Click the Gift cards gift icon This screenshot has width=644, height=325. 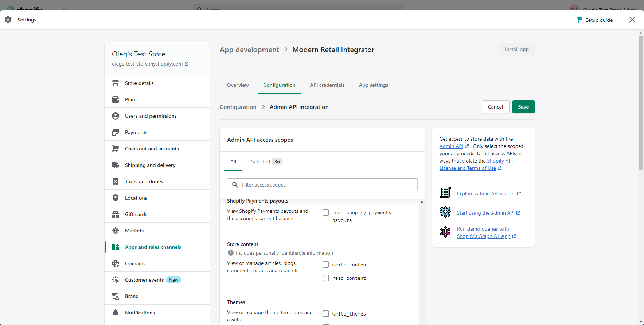pyautogui.click(x=116, y=214)
